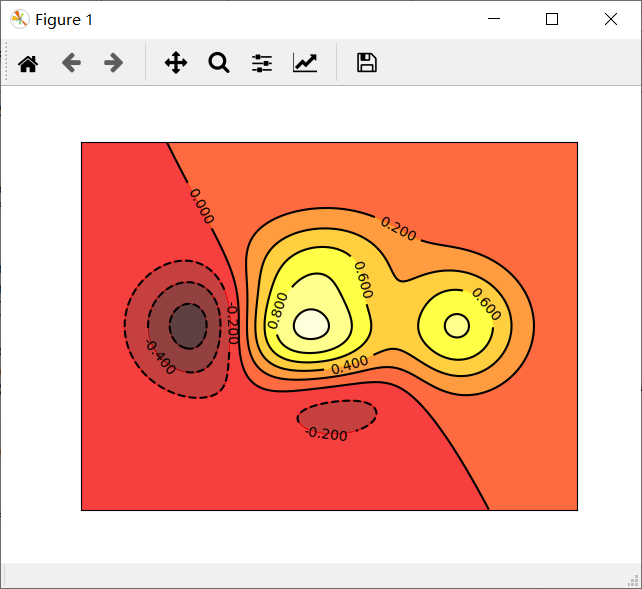Viewport: 642px width, 589px height.
Task: Click the 0.600 label on the right peak
Action: pyautogui.click(x=486, y=304)
